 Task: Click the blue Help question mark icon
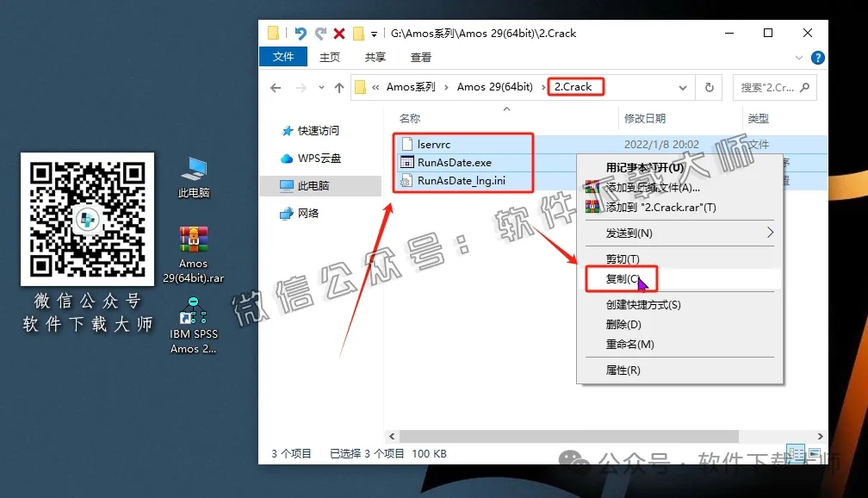pos(817,57)
